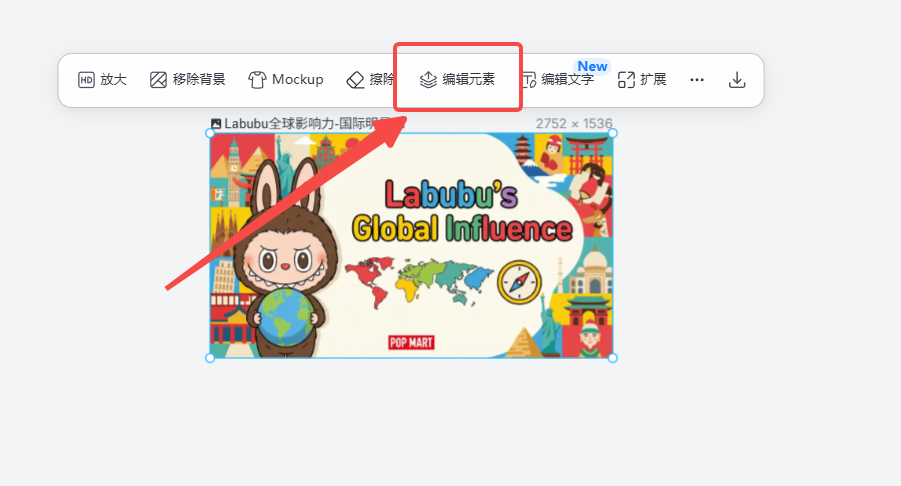Open the 编辑元素 edit elements tool
Viewport: 901px width, 486px height.
pos(457,79)
